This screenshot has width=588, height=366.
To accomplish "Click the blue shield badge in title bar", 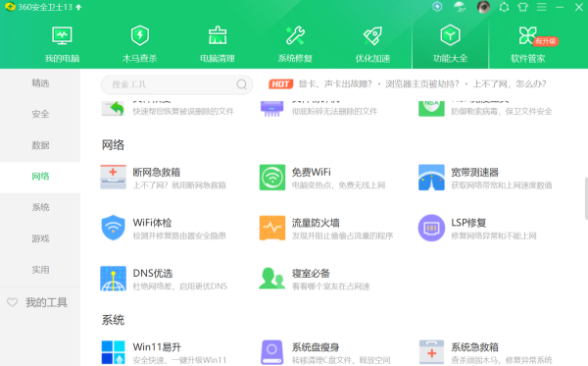I will (437, 7).
